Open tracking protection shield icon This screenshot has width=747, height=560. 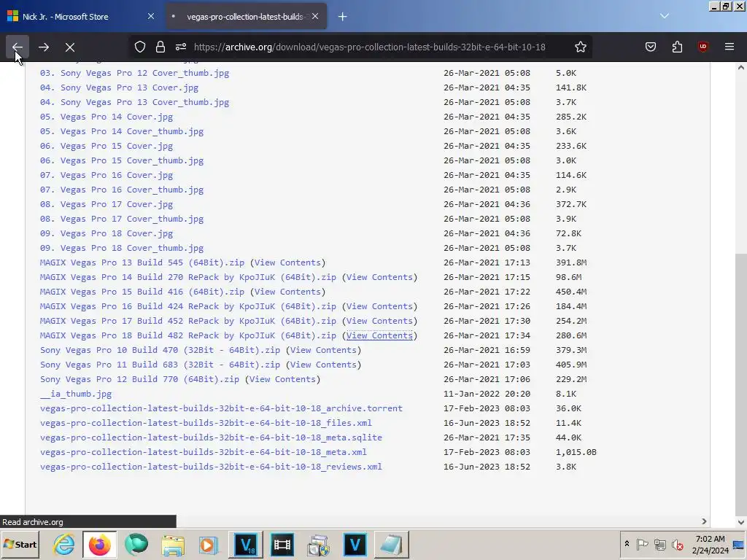click(x=139, y=47)
